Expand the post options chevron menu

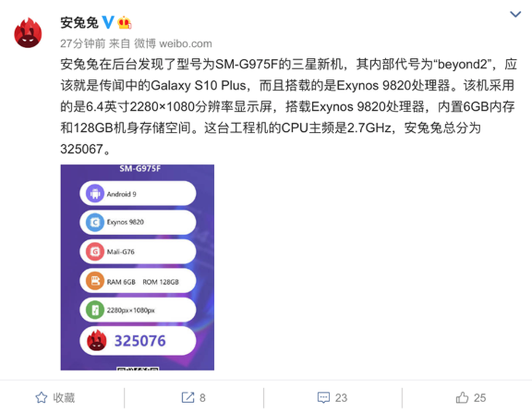(x=515, y=14)
